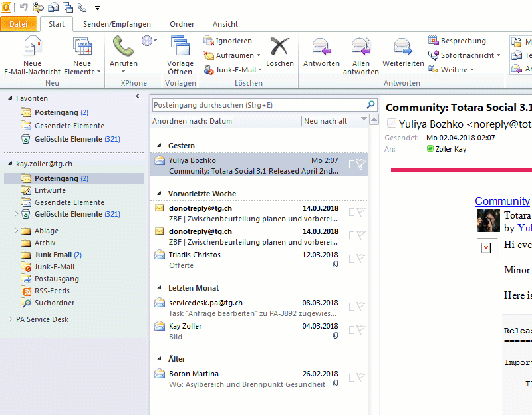Collapse the Vorvorletzte Woche group

[x=159, y=194]
